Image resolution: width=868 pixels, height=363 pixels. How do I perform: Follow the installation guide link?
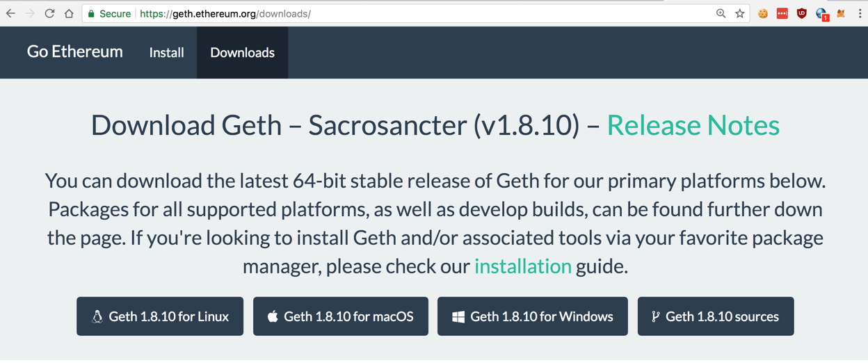tap(522, 266)
